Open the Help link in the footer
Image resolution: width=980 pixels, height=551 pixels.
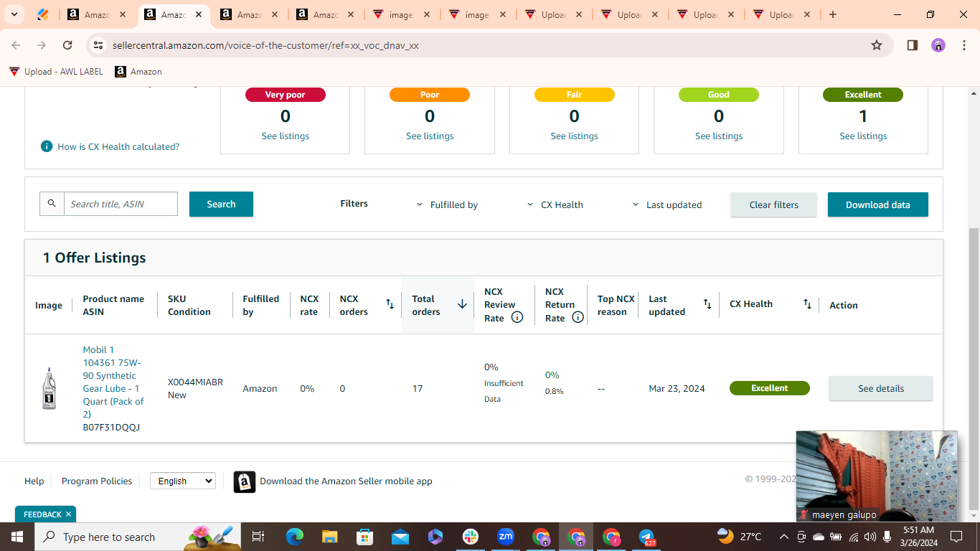(34, 481)
